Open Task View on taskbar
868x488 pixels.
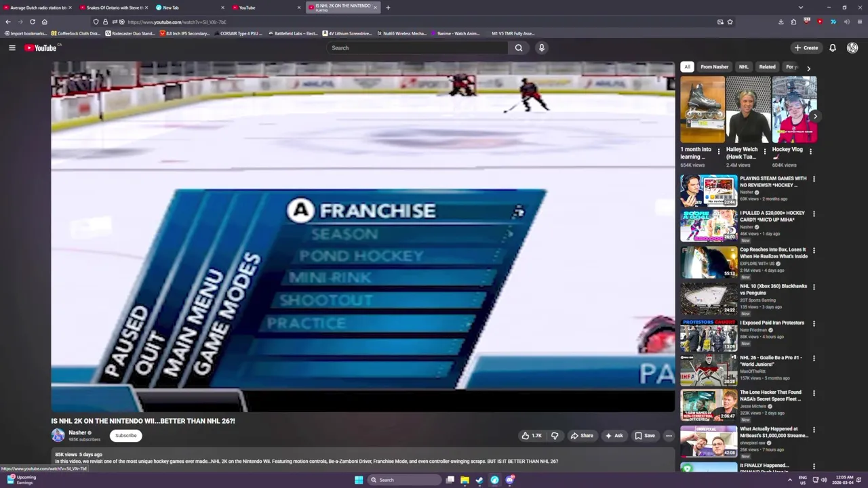pyautogui.click(x=450, y=480)
